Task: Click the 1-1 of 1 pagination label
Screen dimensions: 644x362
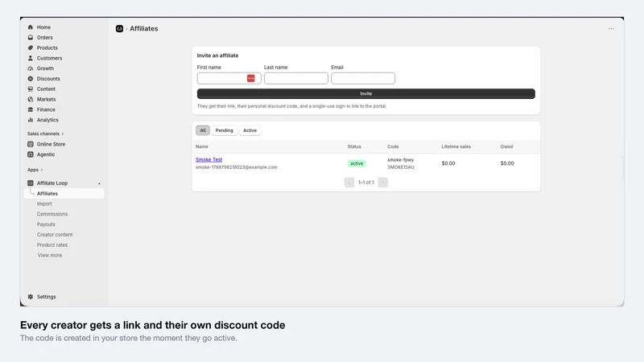Action: (366, 183)
